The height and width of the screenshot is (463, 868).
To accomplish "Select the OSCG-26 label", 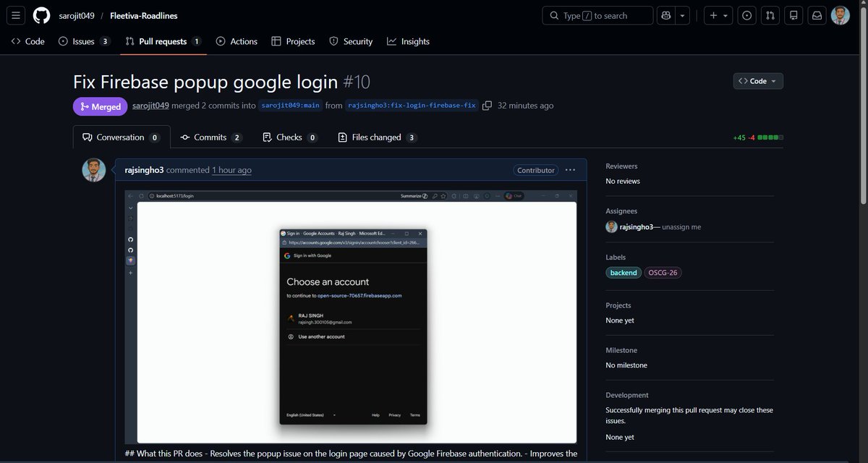I will coord(663,273).
